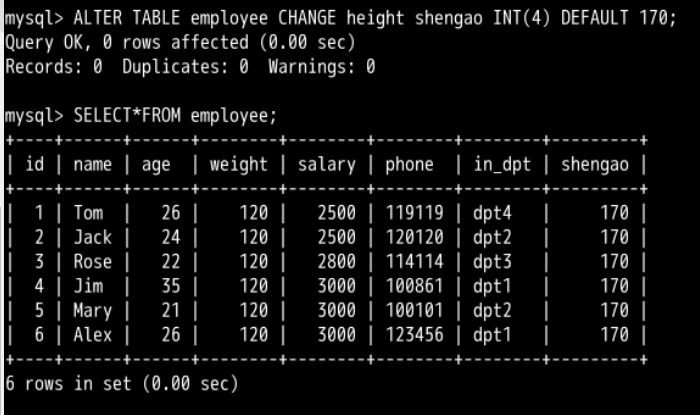Click the name cell 'Tom'
The width and height of the screenshot is (700, 415).
pyautogui.click(x=88, y=213)
